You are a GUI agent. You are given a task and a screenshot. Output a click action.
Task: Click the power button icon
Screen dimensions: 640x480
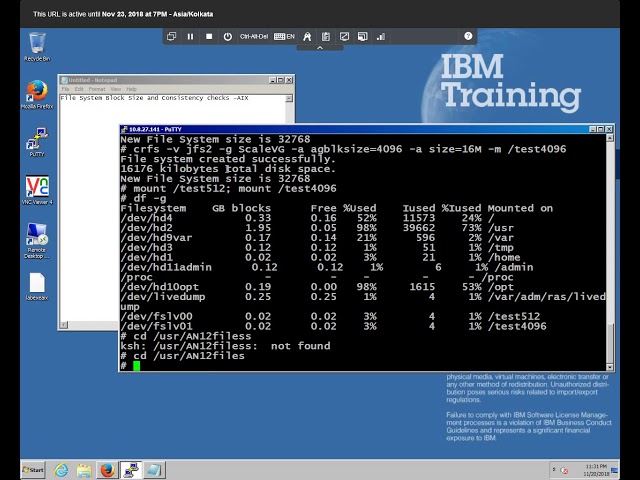coord(228,37)
